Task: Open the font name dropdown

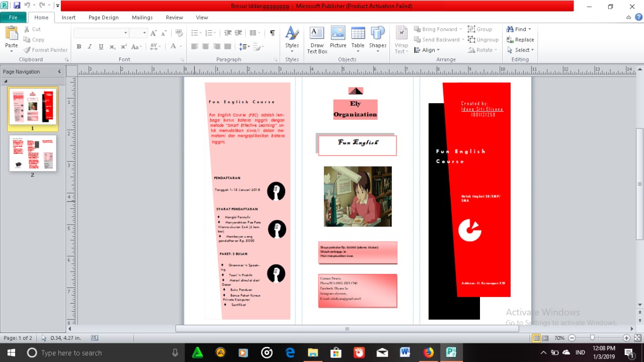Action: coord(126,33)
